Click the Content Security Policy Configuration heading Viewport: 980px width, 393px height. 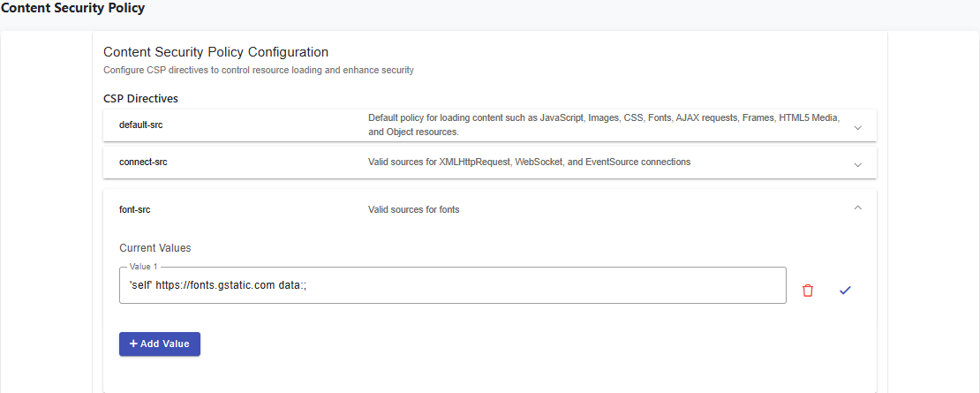click(x=215, y=52)
